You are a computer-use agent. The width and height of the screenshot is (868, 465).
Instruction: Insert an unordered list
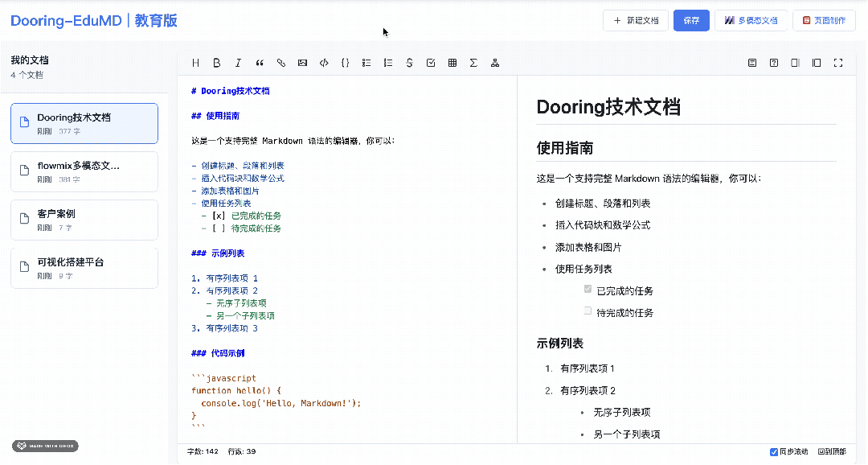366,64
